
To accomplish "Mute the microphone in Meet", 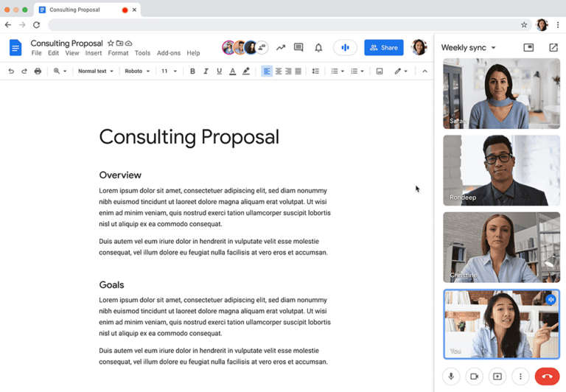I will pyautogui.click(x=452, y=377).
